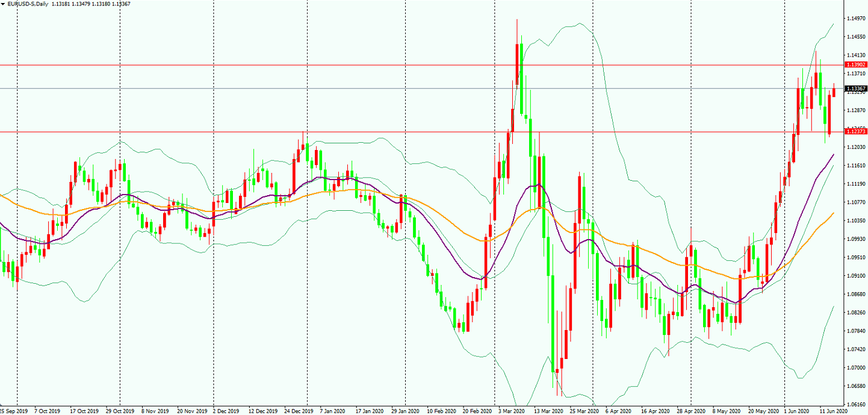The width and height of the screenshot is (868, 415).
Task: Click the 1.09510 price axis value
Action: 856,257
